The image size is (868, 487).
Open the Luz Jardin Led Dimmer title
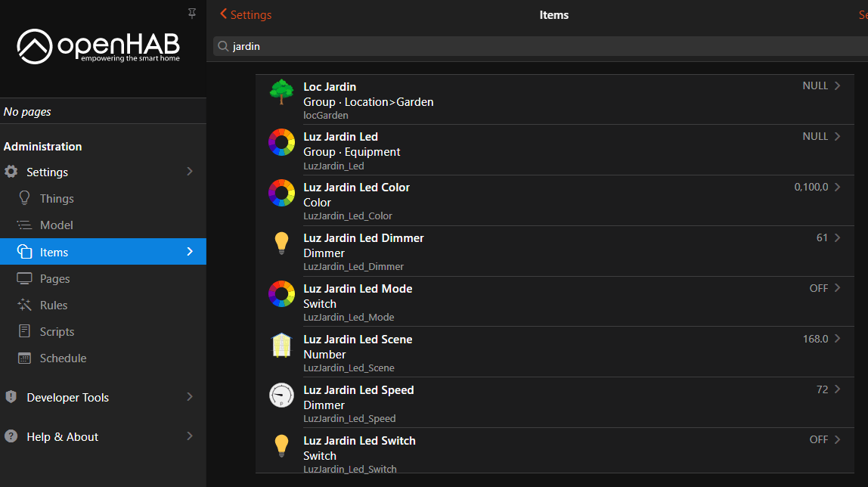pyautogui.click(x=364, y=238)
